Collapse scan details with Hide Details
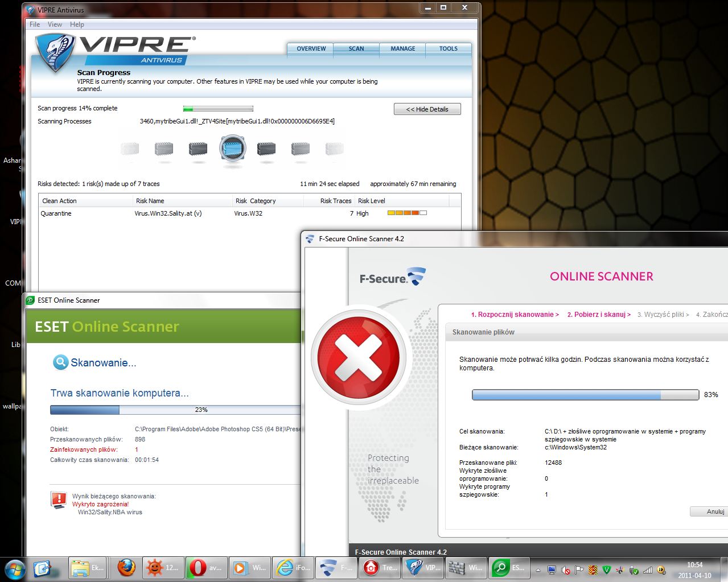 [x=427, y=109]
